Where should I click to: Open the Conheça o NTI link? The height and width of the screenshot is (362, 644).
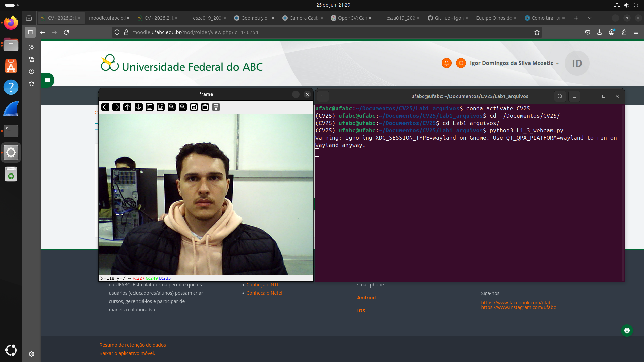click(262, 285)
